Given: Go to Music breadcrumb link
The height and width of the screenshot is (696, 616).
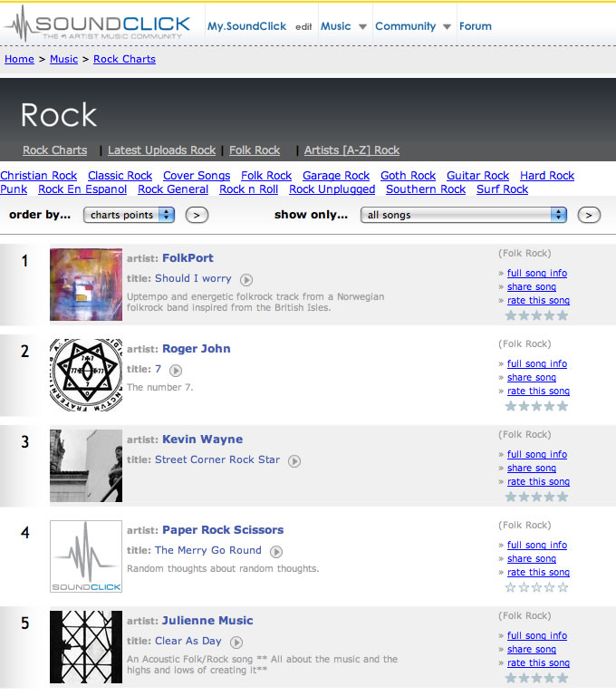Looking at the screenshot, I should pyautogui.click(x=64, y=59).
